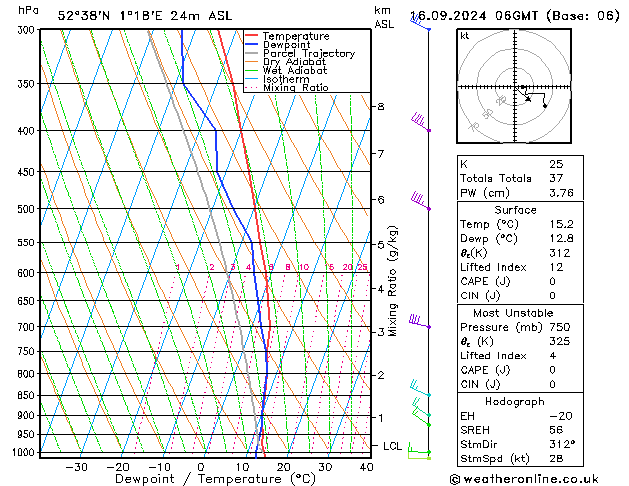Click the purple wind barb at 400 hPa
Screen dimensions: 629x486
click(421, 123)
